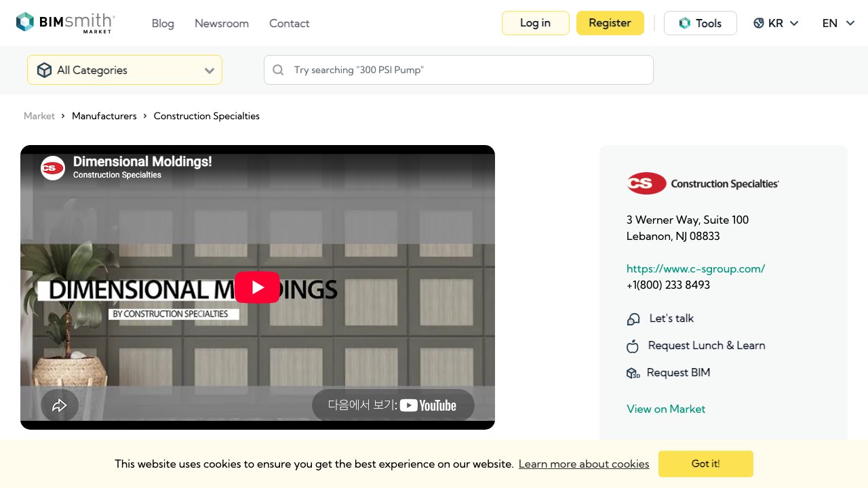Dismiss cookies with Got it!
Viewport: 868px width, 488px height.
[x=706, y=464]
